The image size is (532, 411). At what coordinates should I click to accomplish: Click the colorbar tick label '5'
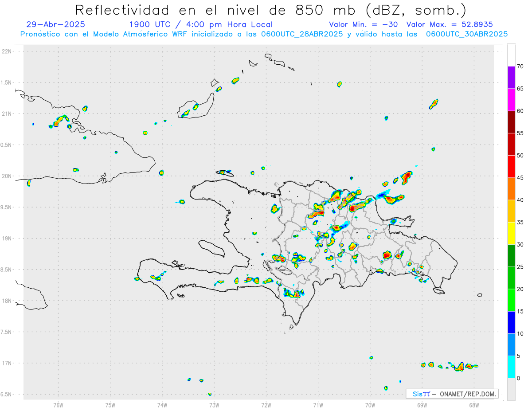[519, 356]
